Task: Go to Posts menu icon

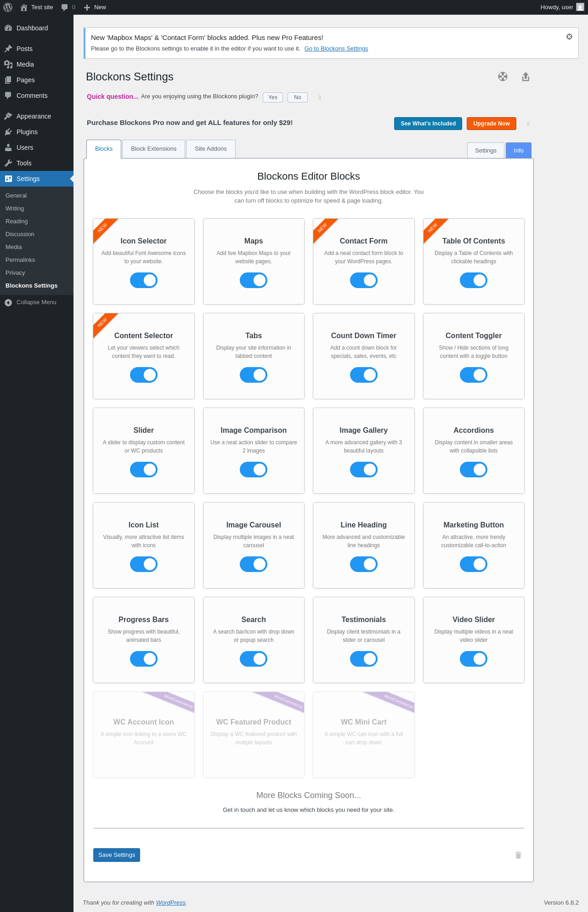Action: pos(8,49)
